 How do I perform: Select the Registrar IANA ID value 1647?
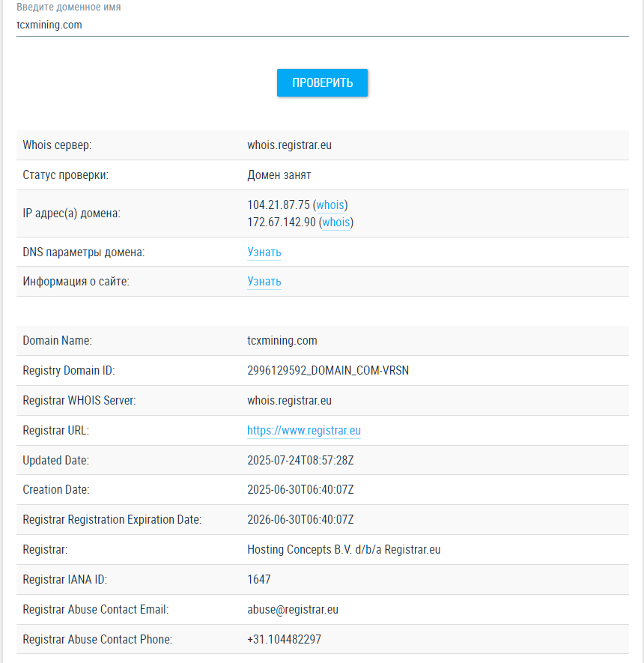pos(259,580)
